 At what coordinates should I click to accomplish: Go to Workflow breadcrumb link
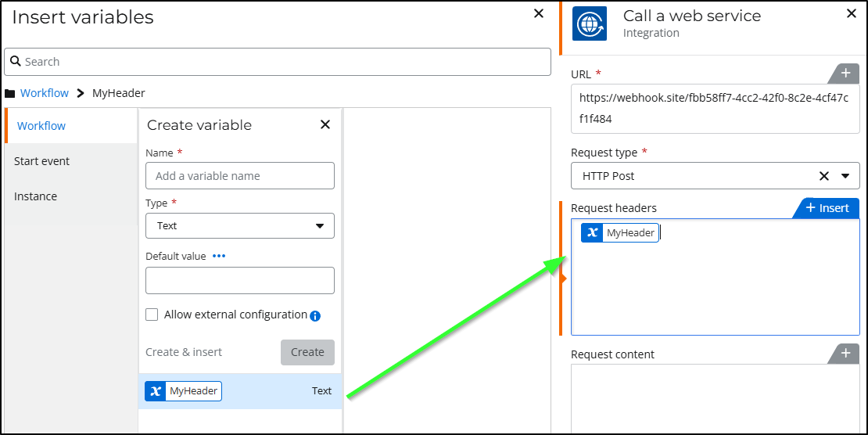(45, 93)
